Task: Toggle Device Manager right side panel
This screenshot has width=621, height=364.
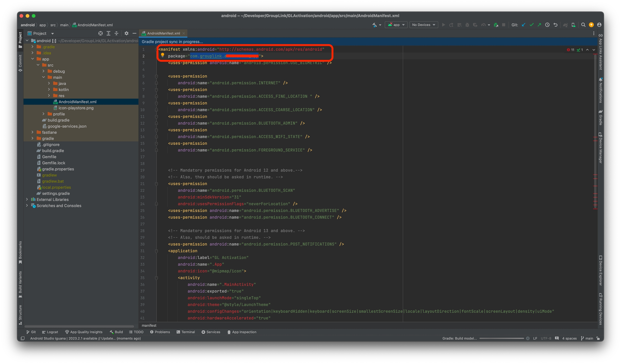Action: [x=601, y=148]
